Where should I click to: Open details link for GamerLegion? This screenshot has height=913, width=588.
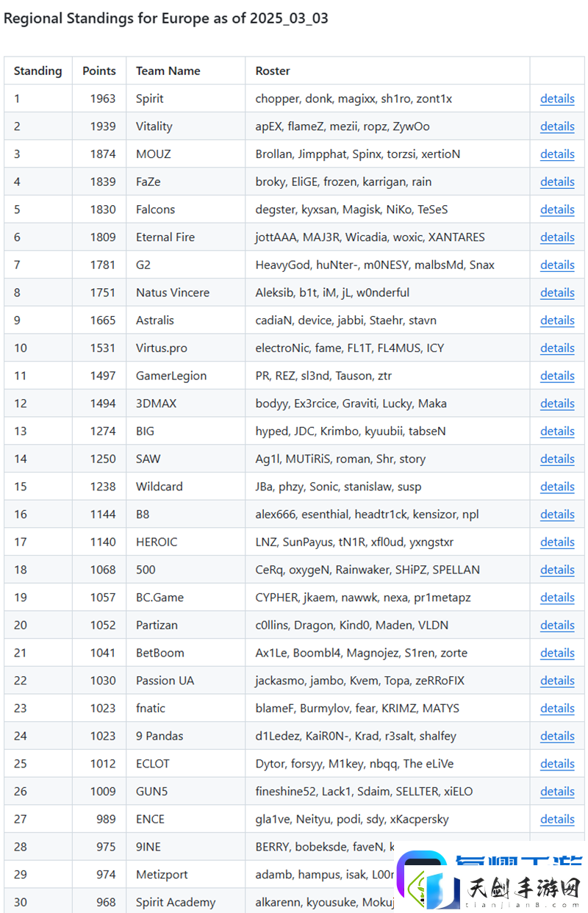[557, 376]
